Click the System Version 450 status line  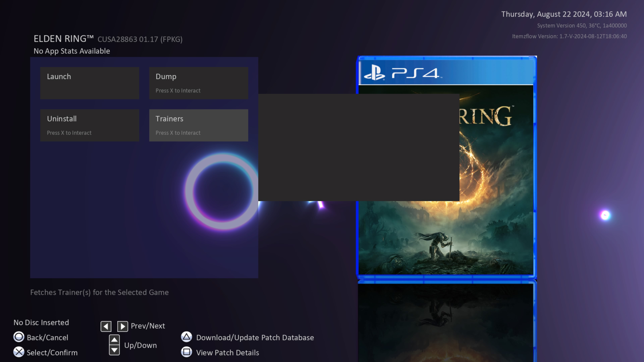(x=582, y=25)
